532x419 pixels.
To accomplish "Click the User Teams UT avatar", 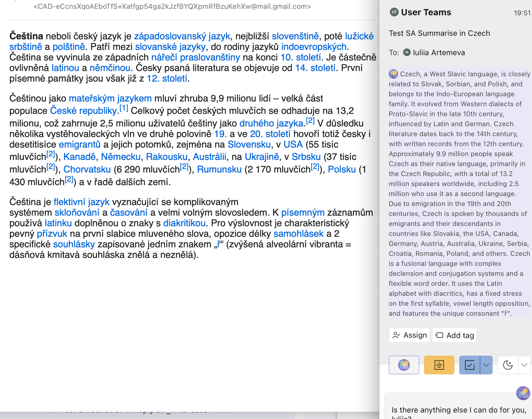I will click(x=394, y=12).
